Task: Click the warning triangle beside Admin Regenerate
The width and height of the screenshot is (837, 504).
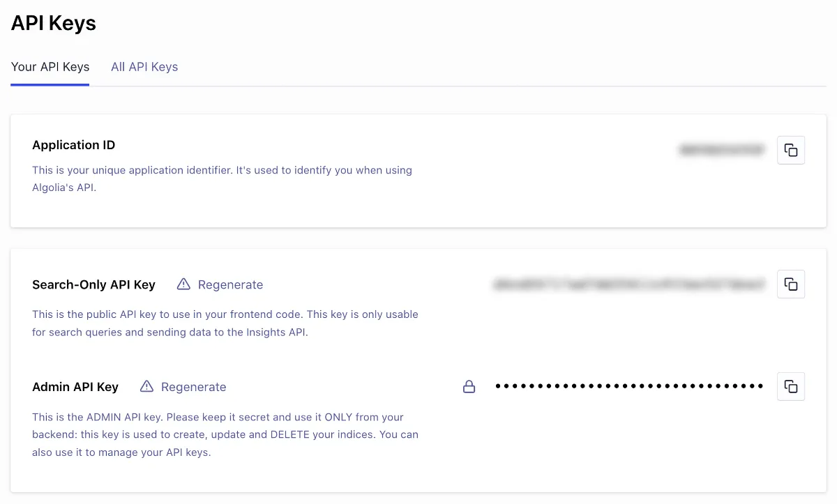Action: point(147,386)
